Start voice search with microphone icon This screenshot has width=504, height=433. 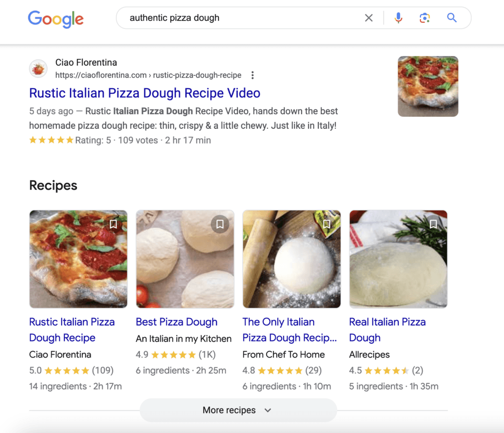pos(398,18)
